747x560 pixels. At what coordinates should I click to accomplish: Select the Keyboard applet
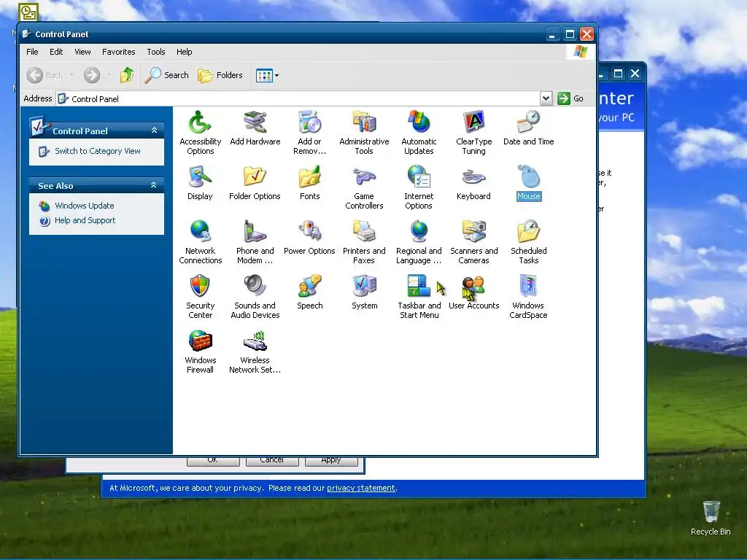[473, 182]
